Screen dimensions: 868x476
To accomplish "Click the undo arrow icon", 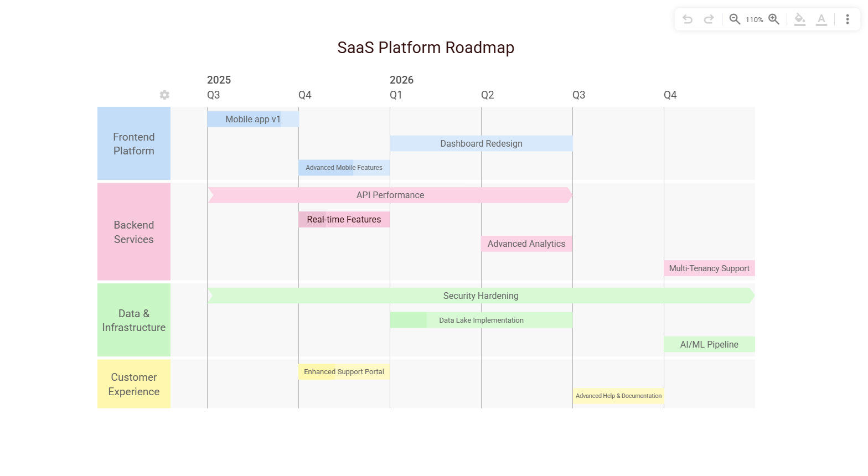I will [x=688, y=19].
